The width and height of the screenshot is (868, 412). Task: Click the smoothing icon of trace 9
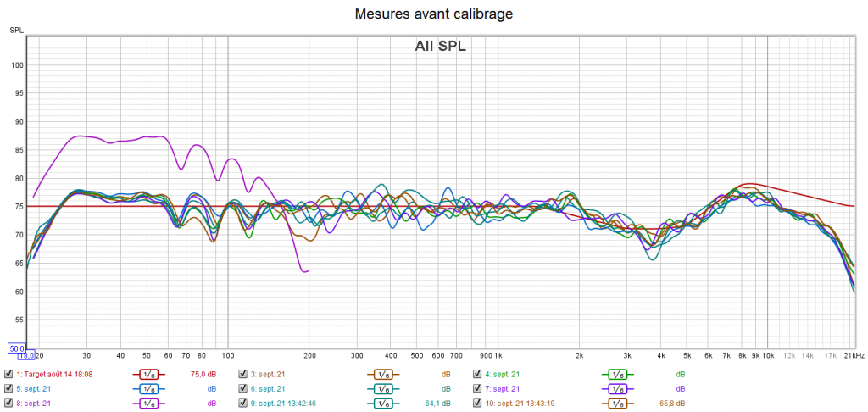pyautogui.click(x=382, y=404)
